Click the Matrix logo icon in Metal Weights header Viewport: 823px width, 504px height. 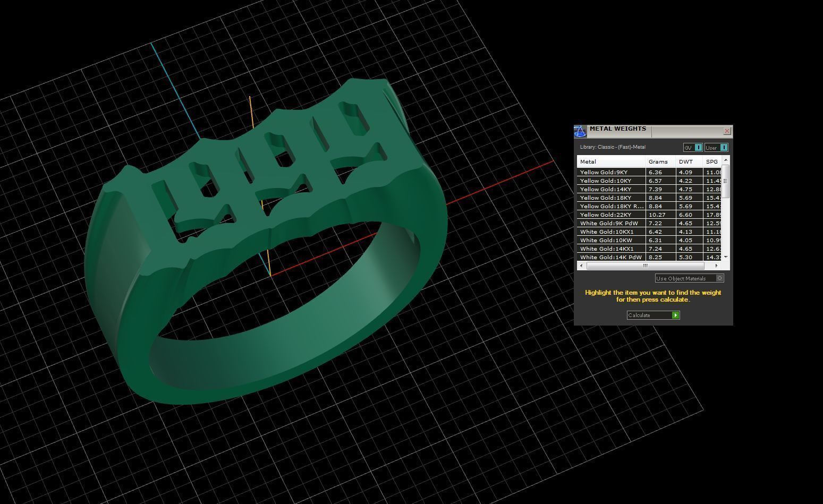pyautogui.click(x=580, y=131)
